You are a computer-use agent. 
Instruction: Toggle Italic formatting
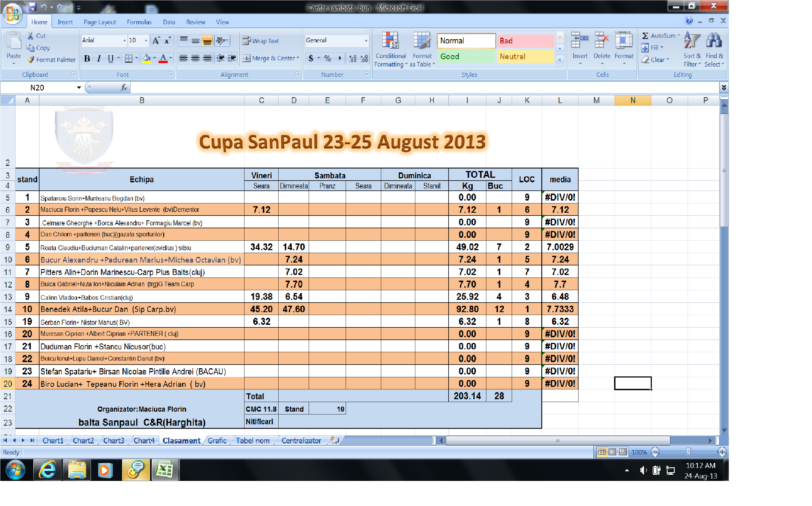point(99,59)
